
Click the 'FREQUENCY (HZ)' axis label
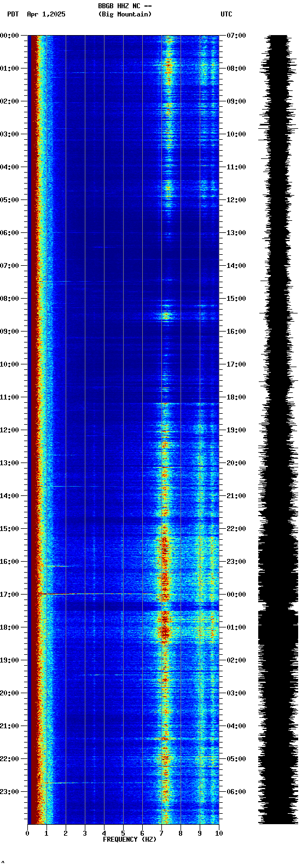pyautogui.click(x=129, y=840)
